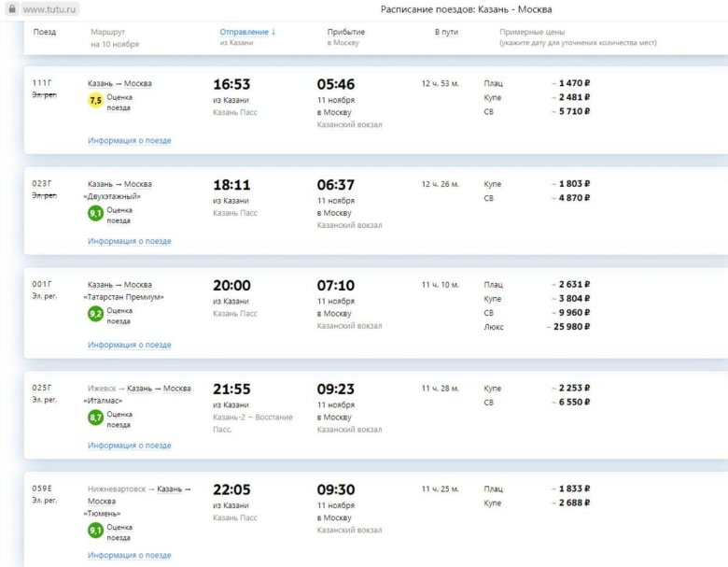Select СВ price 4 870 ₽
This screenshot has width=728, height=567.
point(574,198)
